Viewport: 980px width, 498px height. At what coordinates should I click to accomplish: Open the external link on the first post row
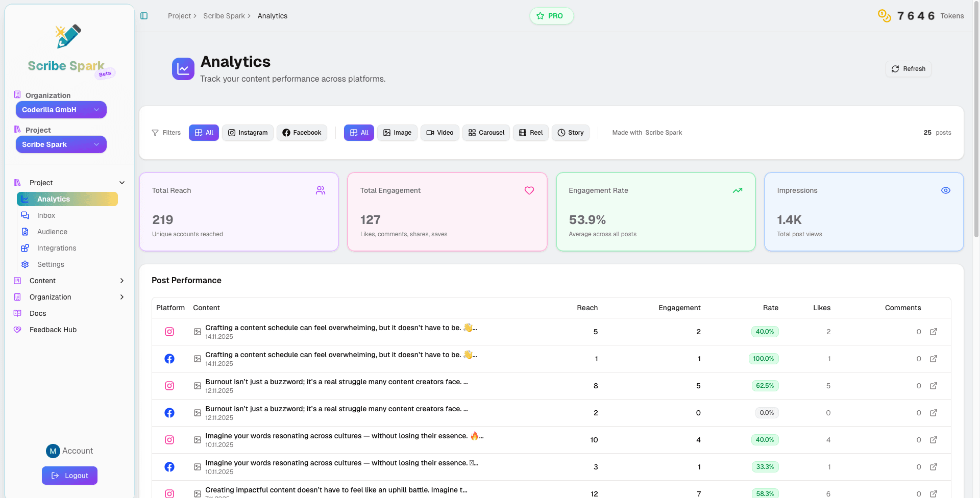[934, 332]
